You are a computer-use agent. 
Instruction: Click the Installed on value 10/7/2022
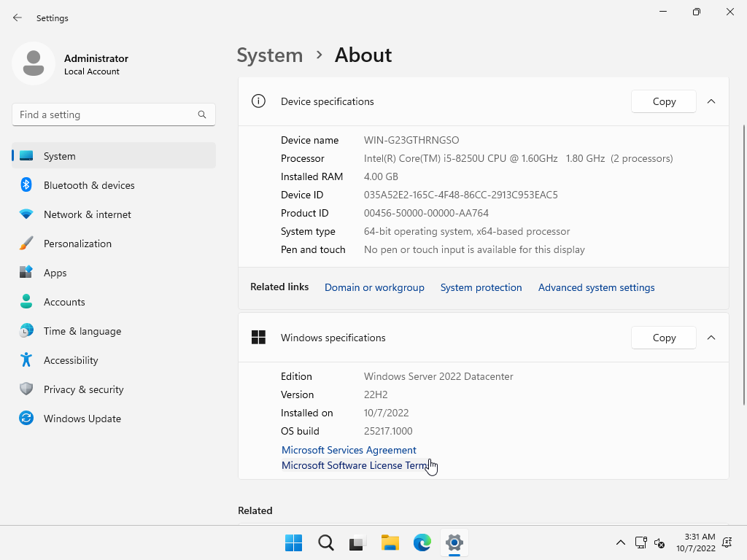click(387, 413)
